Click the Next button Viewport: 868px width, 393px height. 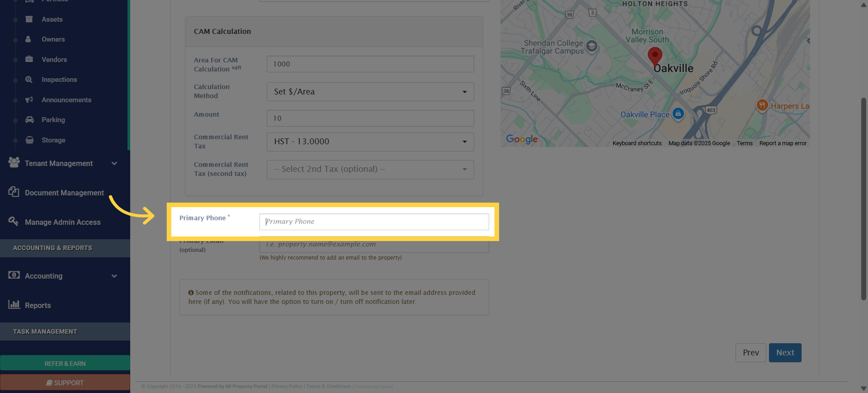pyautogui.click(x=785, y=353)
